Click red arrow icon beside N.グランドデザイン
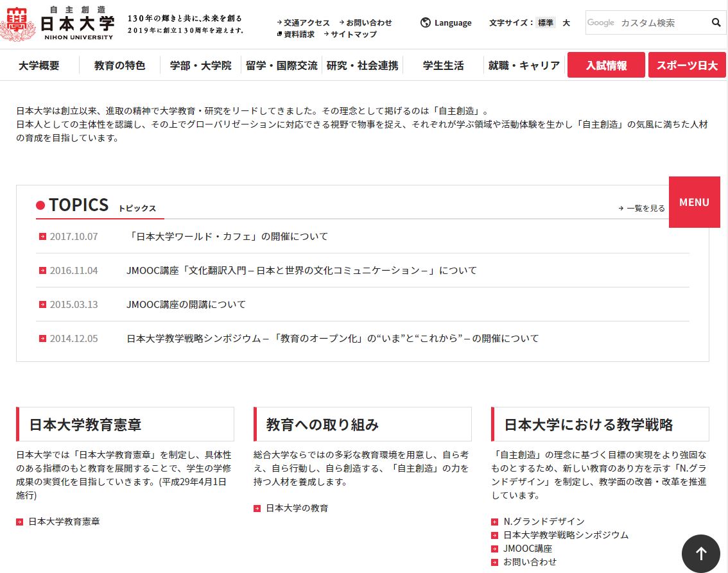 [x=494, y=522]
